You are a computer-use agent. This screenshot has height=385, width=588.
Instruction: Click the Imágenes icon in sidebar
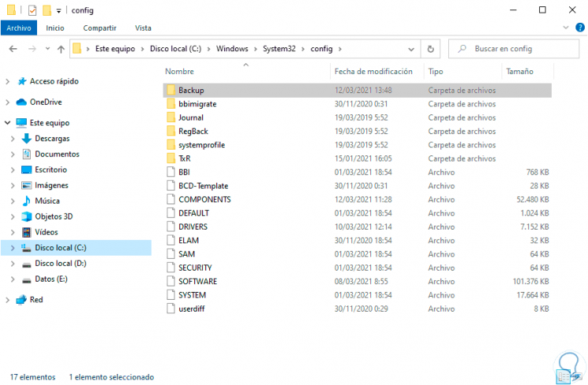point(26,185)
